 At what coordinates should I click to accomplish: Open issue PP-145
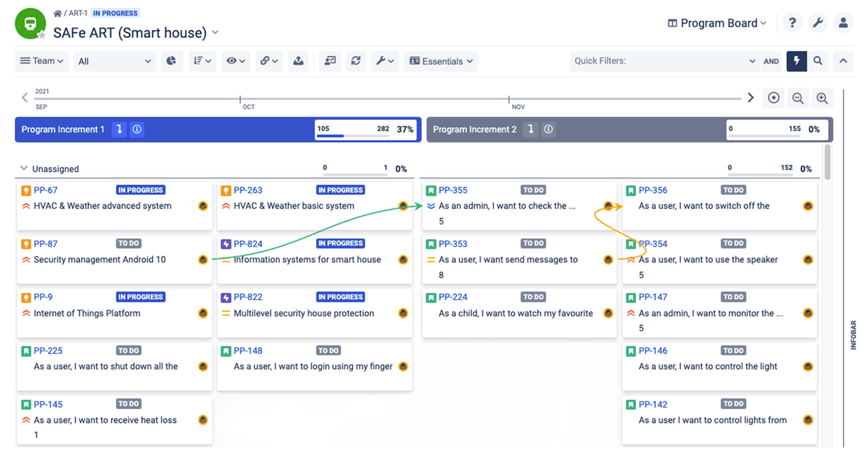[x=48, y=404]
